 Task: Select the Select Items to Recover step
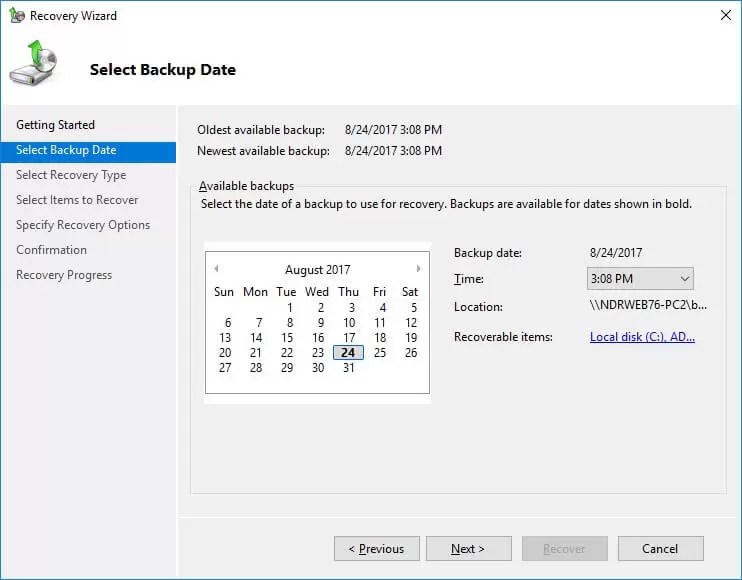pyautogui.click(x=77, y=200)
